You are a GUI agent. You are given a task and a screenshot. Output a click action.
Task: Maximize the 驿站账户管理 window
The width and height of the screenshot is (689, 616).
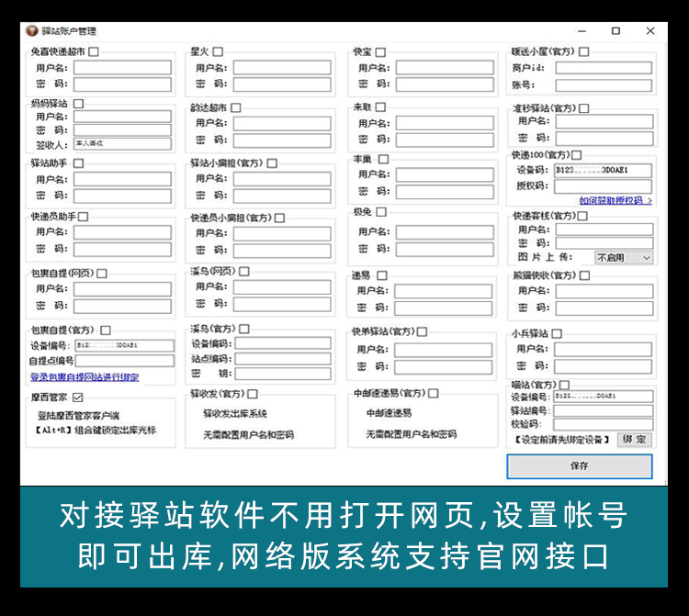coord(616,31)
